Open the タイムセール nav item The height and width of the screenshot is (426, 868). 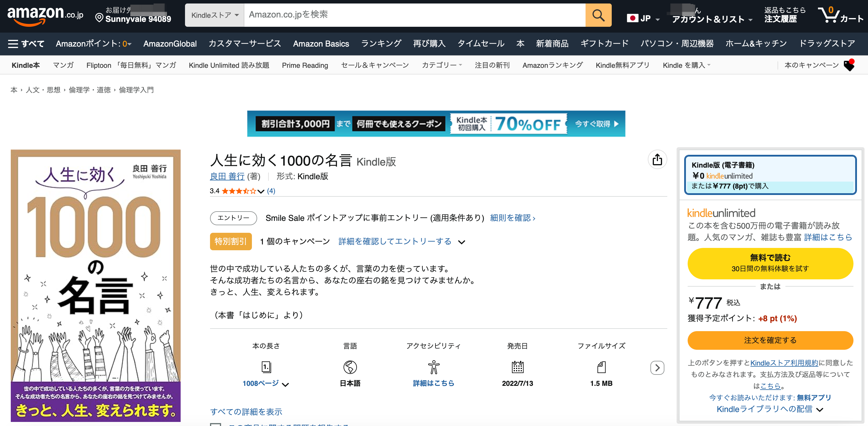[481, 44]
